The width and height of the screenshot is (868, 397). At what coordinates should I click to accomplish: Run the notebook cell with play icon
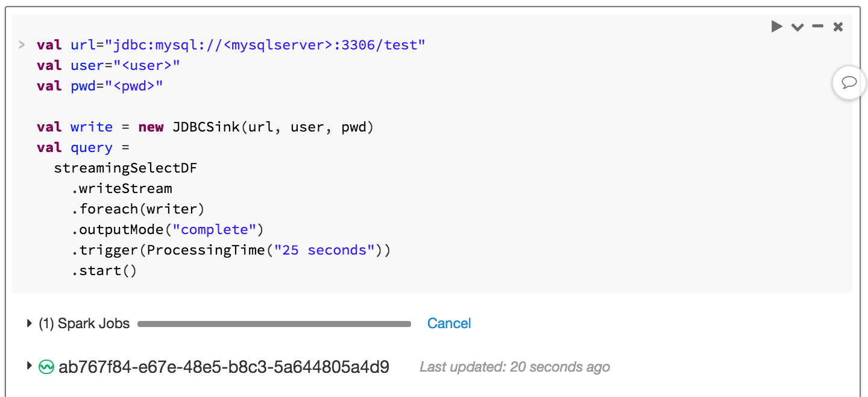[x=777, y=27]
